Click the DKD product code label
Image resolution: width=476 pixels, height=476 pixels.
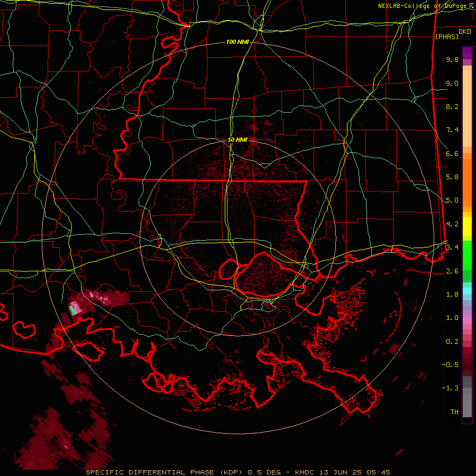[x=464, y=32]
